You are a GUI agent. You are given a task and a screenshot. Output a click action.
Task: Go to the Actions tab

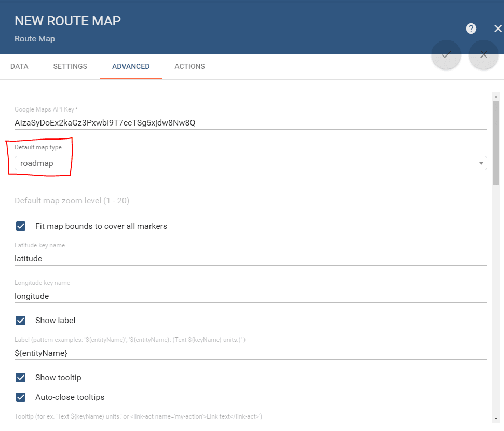coord(189,67)
